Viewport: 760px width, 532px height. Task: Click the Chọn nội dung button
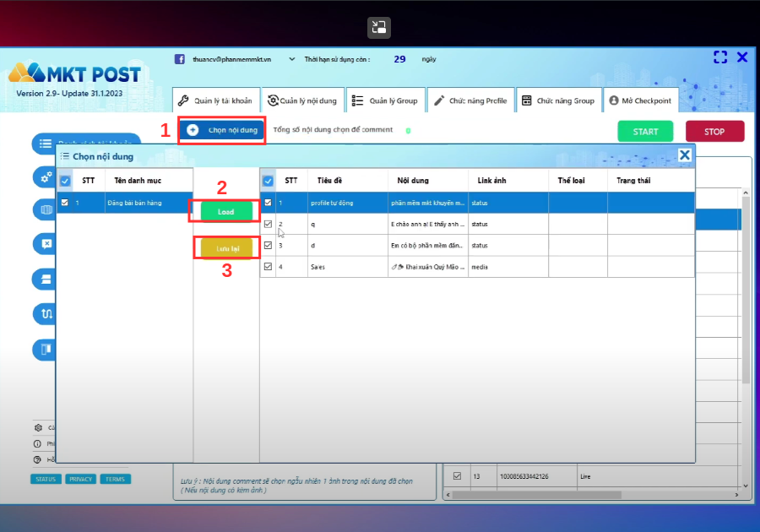point(222,130)
